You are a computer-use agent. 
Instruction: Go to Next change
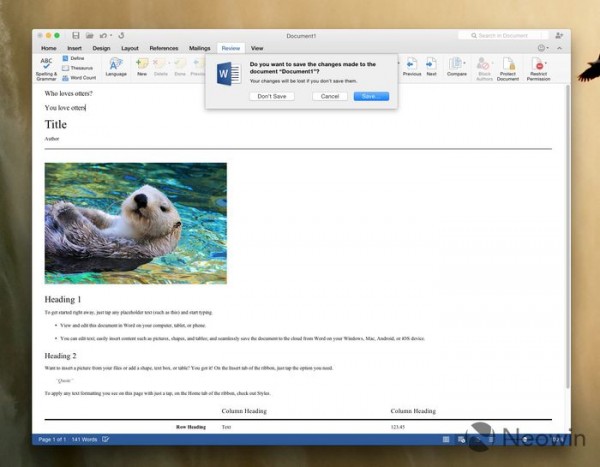click(431, 67)
